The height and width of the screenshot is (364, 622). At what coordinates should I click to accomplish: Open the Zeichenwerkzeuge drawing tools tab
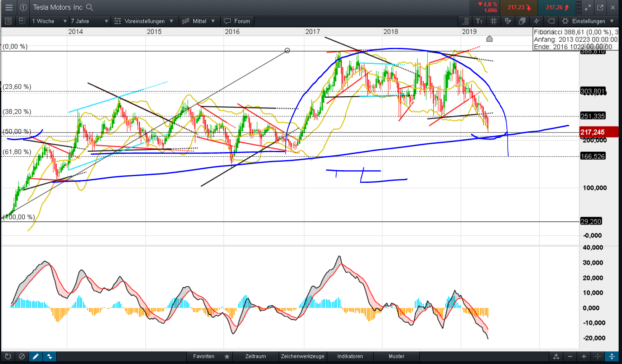tap(303, 356)
